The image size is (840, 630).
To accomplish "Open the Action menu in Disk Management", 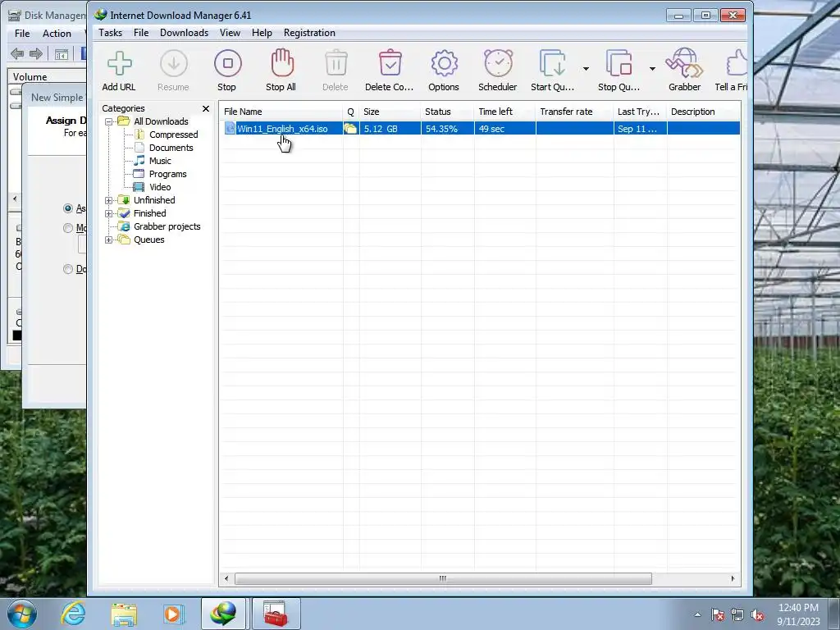I will (57, 33).
